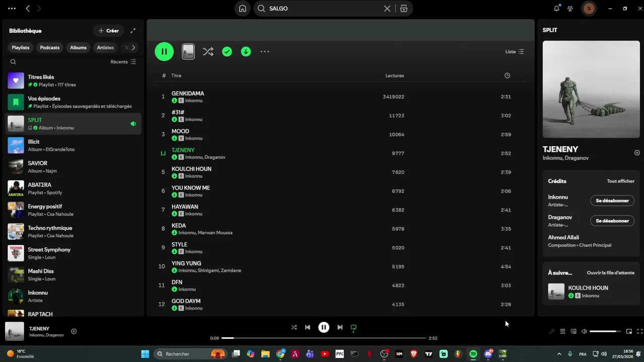Select the Playlists filter chip
This screenshot has width=644, height=362.
21,47
